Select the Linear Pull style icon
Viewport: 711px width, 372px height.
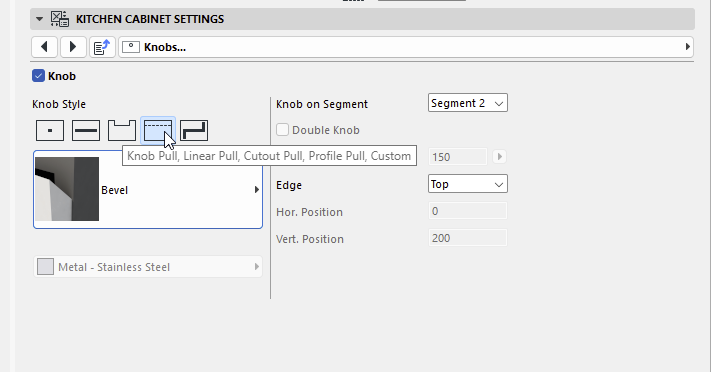pos(86,131)
